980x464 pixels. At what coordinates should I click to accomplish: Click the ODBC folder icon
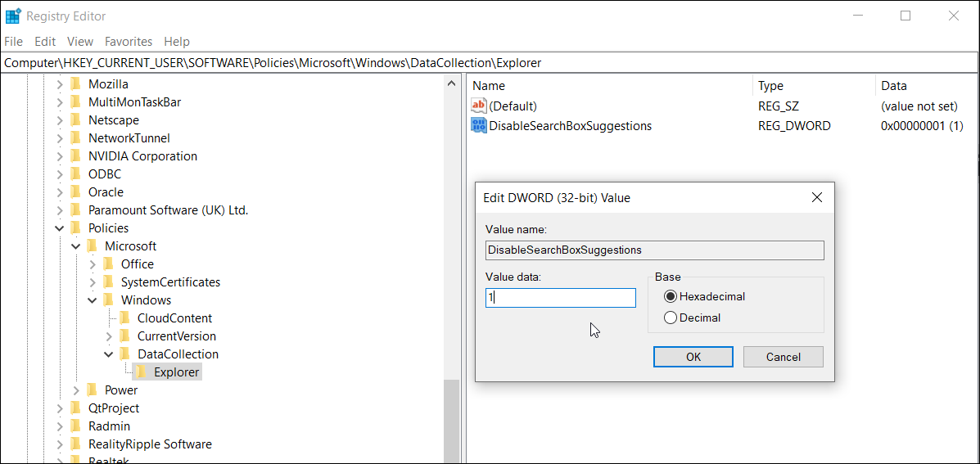pyautogui.click(x=76, y=174)
